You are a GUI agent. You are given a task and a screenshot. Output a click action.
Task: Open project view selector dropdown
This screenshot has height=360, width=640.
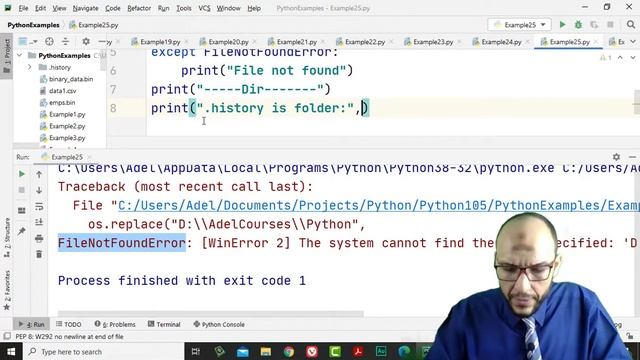[28, 42]
